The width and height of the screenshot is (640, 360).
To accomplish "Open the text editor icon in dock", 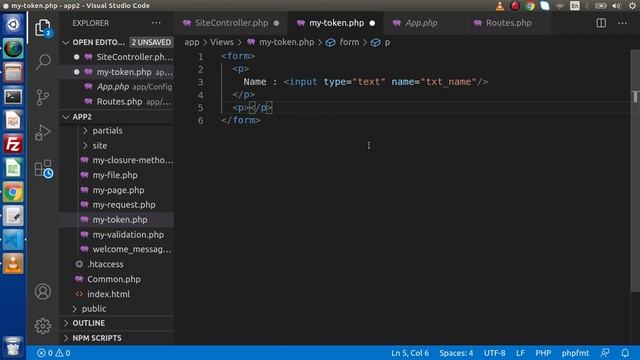I will (x=13, y=216).
